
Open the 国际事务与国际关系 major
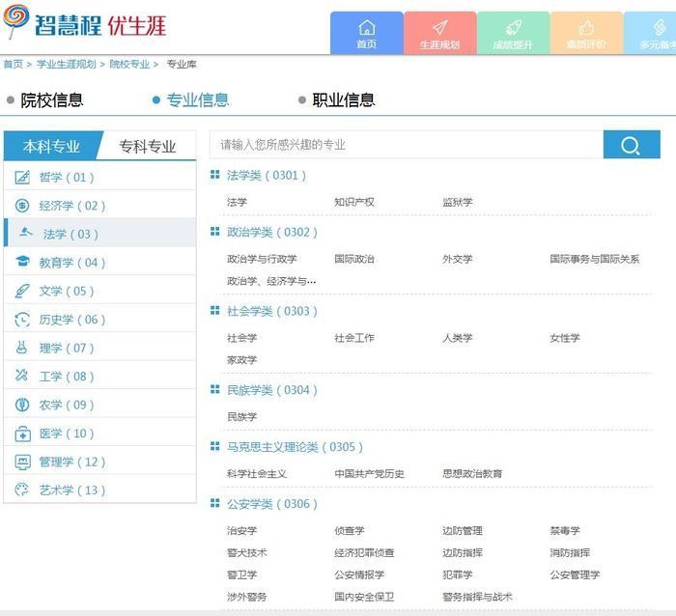click(x=595, y=259)
